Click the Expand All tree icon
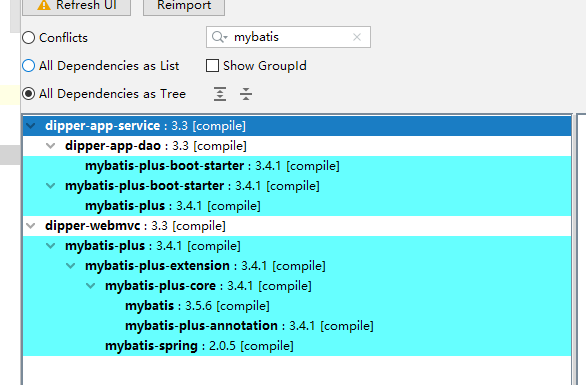This screenshot has height=385, width=586. 220,94
